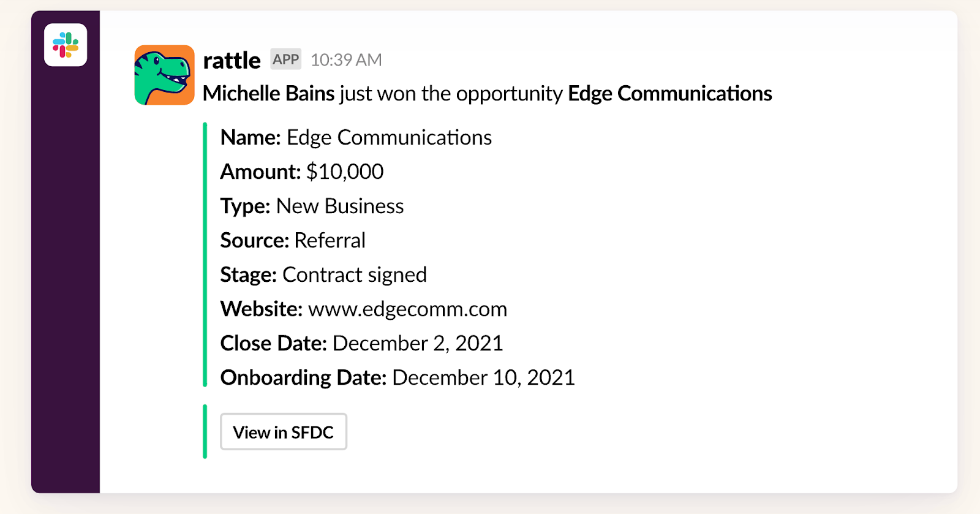
Task: Click the rattle sender name
Action: click(x=232, y=60)
